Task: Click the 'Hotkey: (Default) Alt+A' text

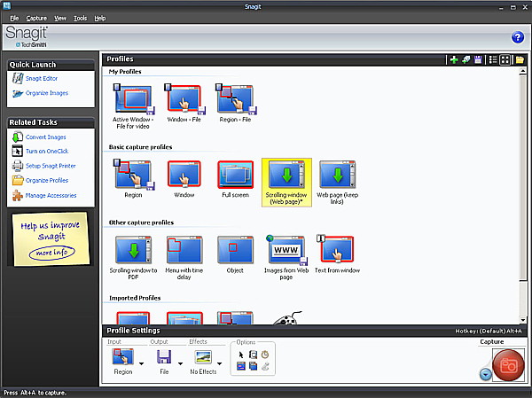Action: pyautogui.click(x=489, y=331)
